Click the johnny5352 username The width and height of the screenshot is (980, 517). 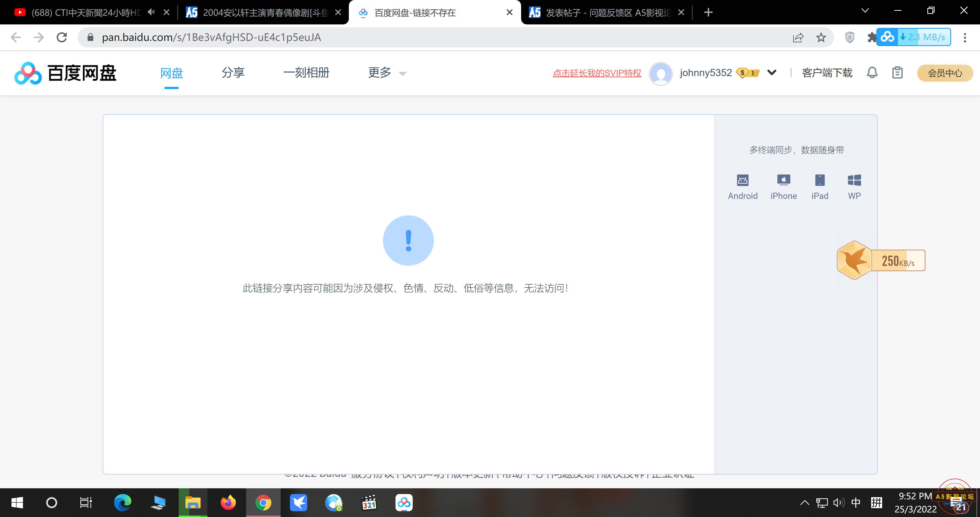coord(706,72)
